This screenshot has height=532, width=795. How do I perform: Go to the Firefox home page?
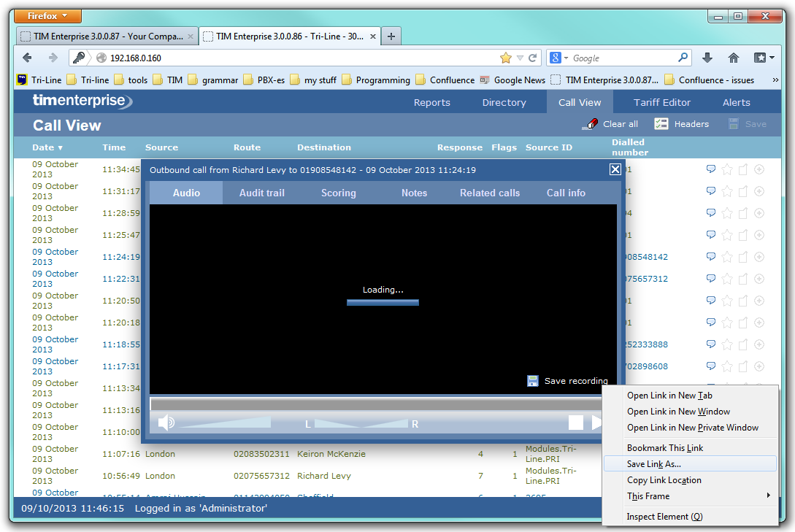pyautogui.click(x=733, y=58)
